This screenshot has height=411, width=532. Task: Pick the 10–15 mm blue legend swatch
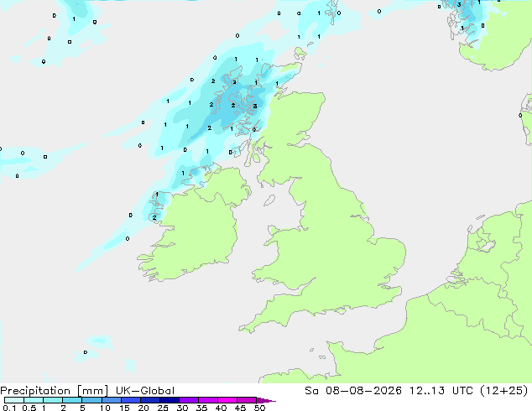(111, 400)
